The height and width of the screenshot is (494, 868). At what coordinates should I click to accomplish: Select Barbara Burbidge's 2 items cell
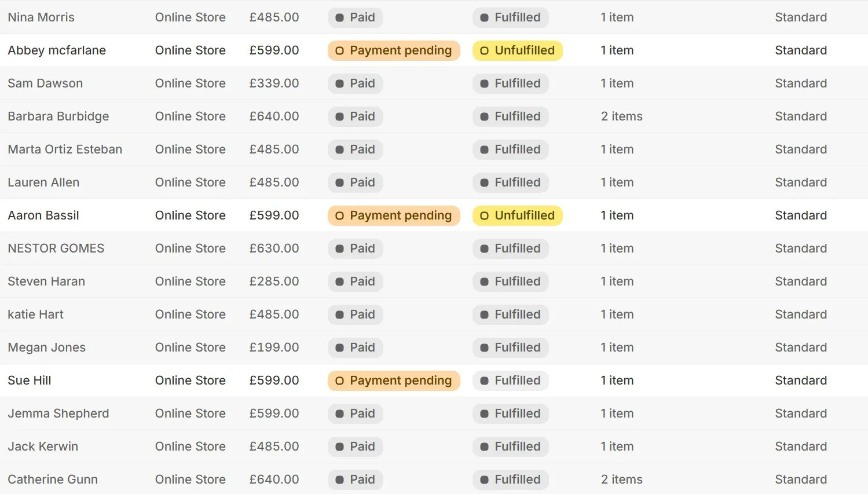(621, 116)
